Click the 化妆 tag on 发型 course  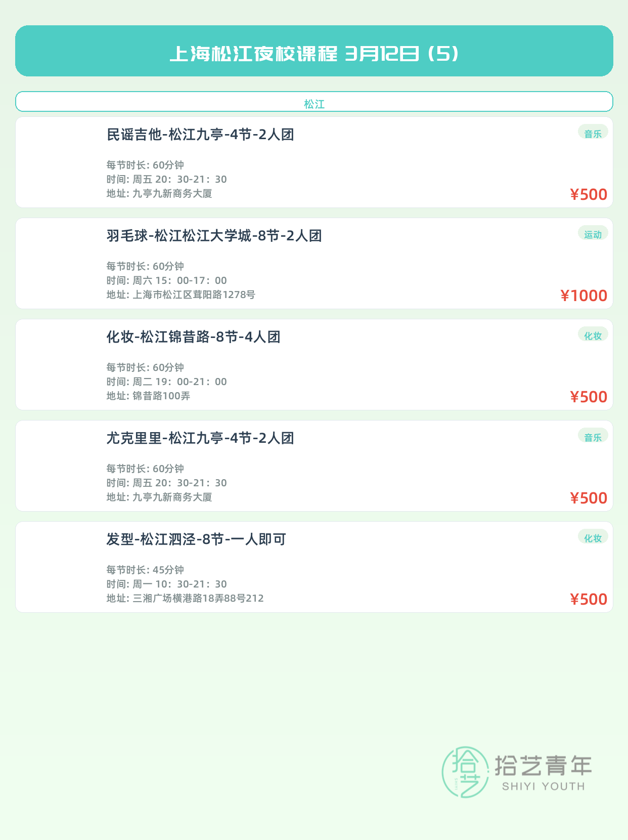pos(593,538)
